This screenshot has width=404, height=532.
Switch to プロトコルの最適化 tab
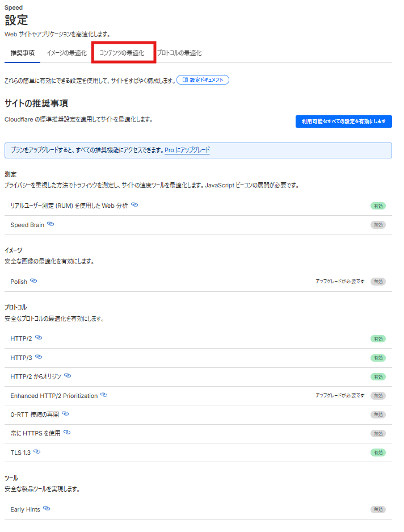point(179,53)
